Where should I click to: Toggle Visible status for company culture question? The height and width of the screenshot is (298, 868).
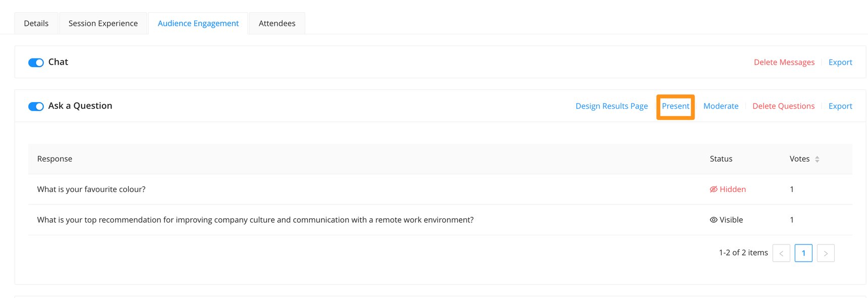726,220
